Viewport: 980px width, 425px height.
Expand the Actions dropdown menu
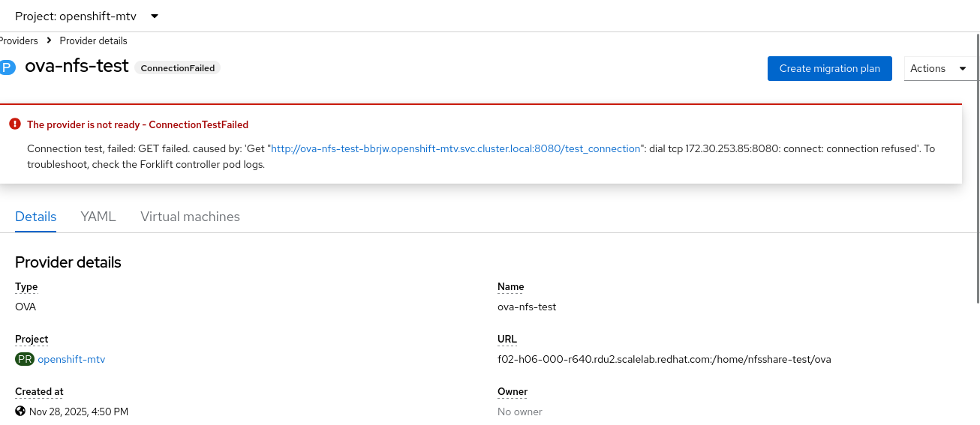(x=939, y=68)
